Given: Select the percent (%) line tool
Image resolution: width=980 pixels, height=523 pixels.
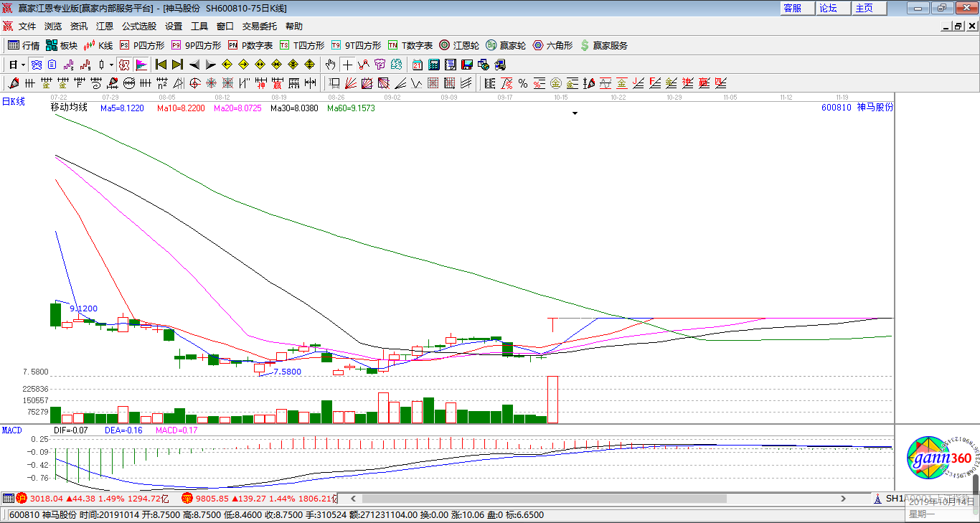Looking at the screenshot, I should 523,83.
